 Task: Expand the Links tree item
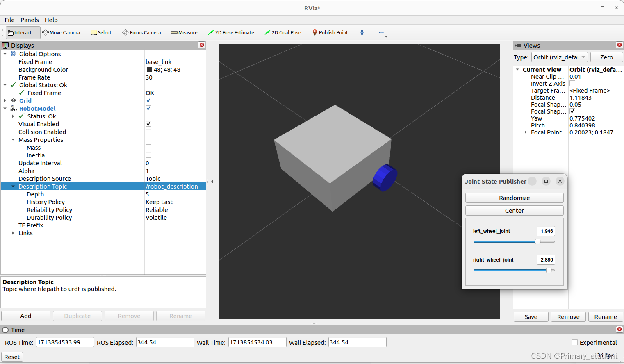click(x=13, y=233)
